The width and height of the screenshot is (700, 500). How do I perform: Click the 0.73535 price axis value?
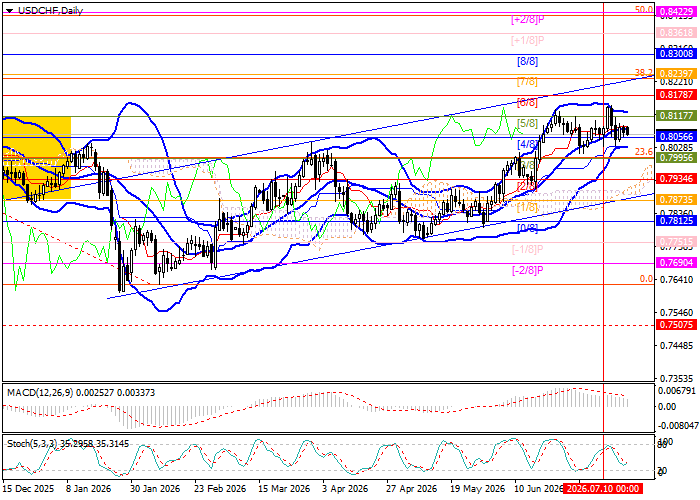677,379
